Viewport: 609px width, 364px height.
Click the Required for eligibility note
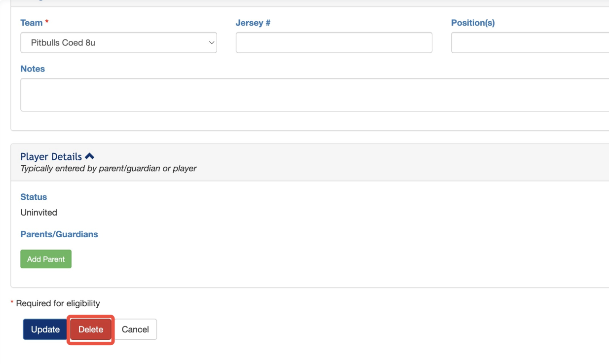(58, 303)
